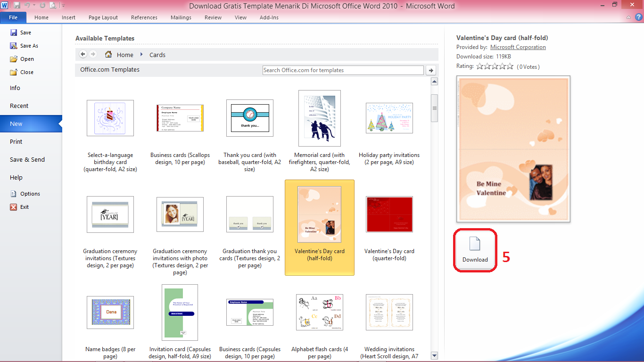Click the Redo icon in the title bar

tap(42, 6)
